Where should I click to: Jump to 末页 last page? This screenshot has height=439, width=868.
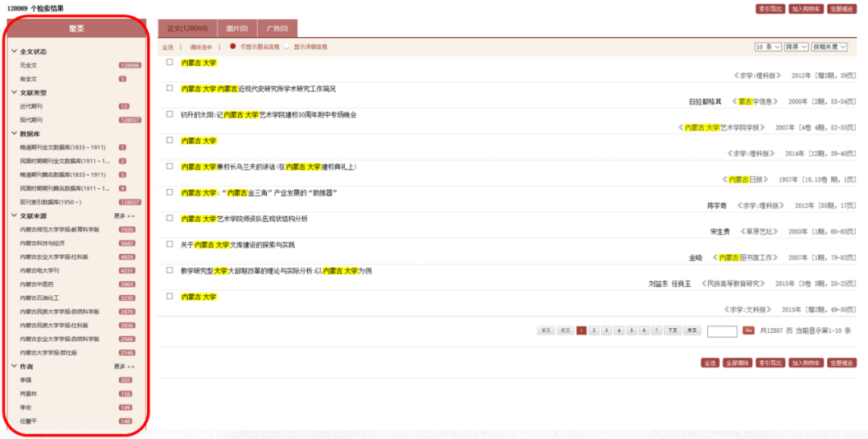pyautogui.click(x=692, y=330)
